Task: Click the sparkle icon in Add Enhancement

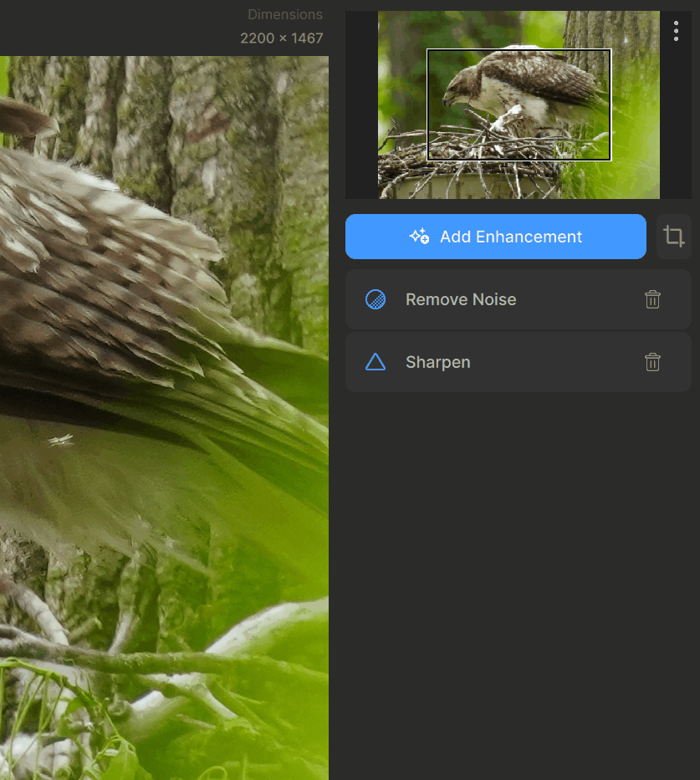Action: tap(419, 237)
